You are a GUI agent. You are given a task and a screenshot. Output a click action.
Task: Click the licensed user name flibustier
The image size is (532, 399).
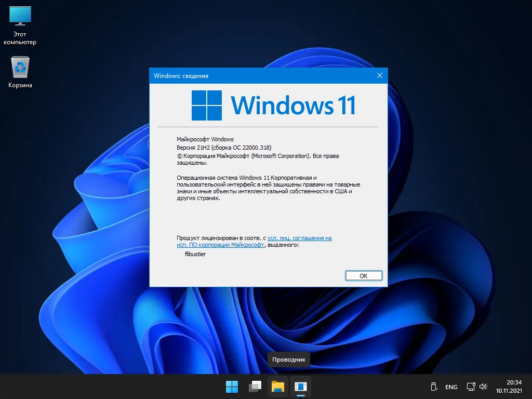195,254
